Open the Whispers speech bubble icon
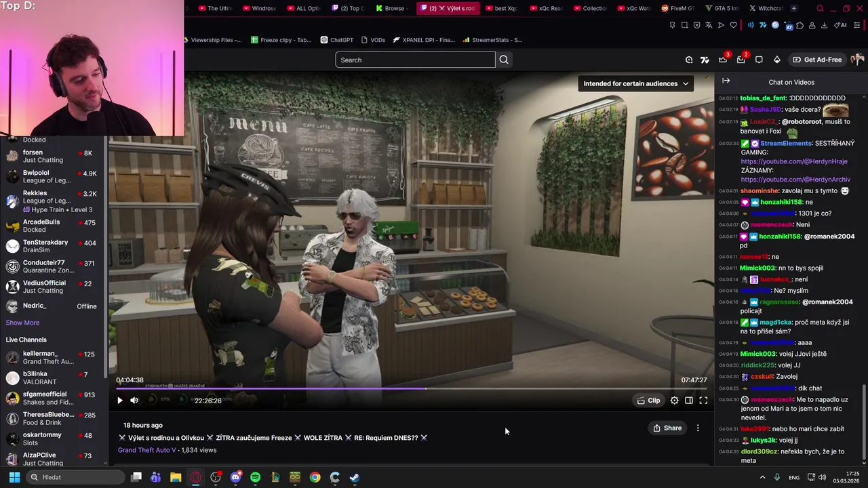The width and height of the screenshot is (868, 488). 759,60
